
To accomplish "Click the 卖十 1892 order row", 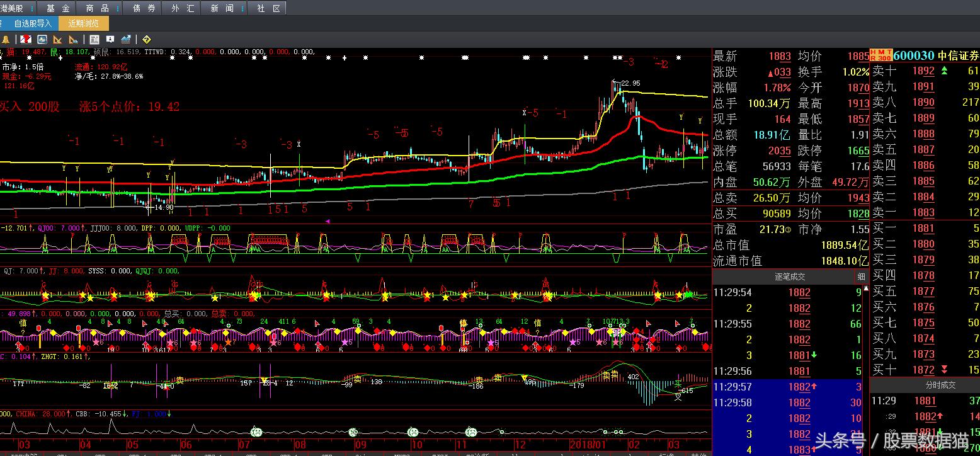I will coord(925,71).
